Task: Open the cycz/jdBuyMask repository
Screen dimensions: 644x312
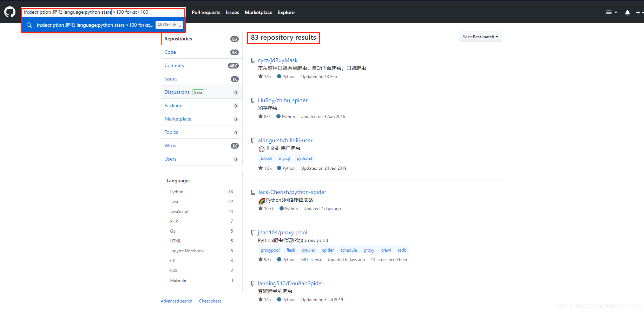Action: click(x=277, y=60)
